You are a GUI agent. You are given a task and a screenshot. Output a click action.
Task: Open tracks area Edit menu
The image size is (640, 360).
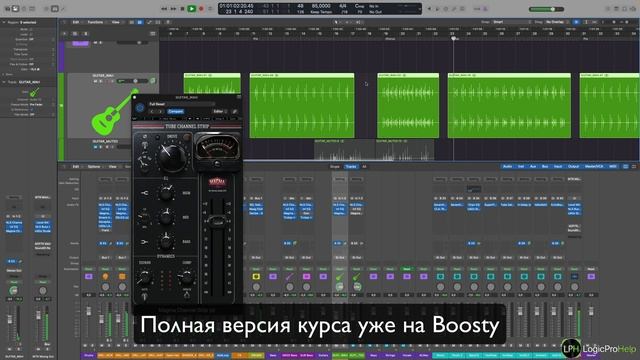tap(76, 22)
